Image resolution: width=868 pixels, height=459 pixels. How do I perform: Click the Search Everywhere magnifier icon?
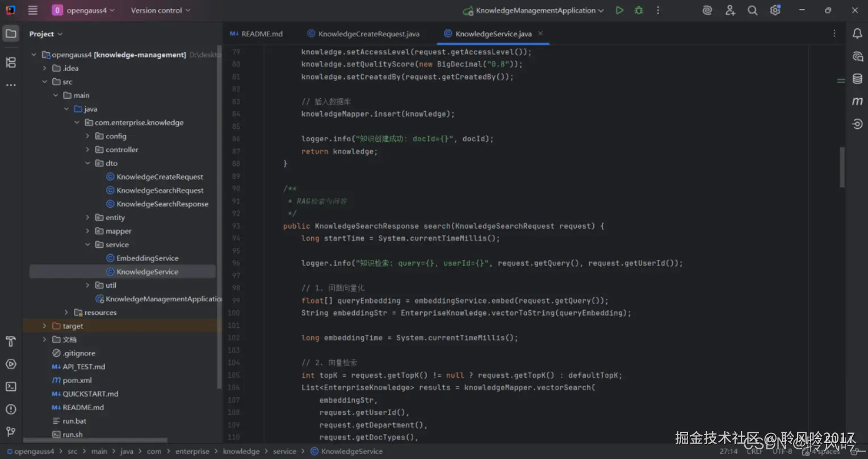pos(752,10)
